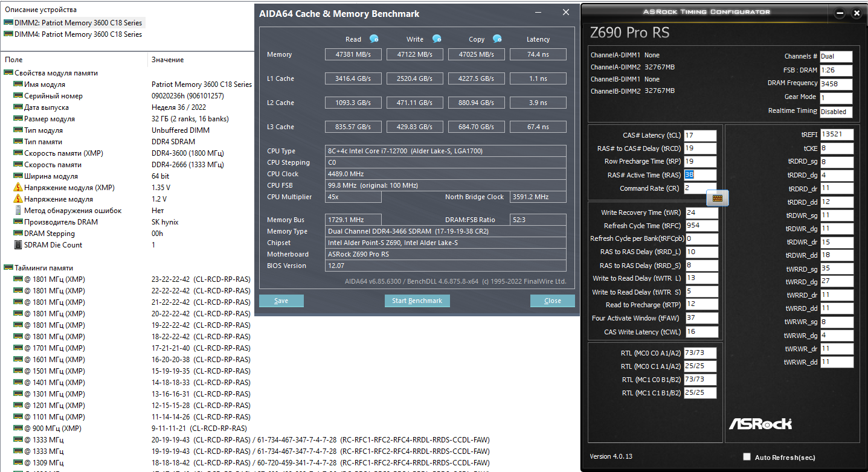Select the Серийный номер row
Viewport: 868px width, 472px height.
tap(127, 96)
